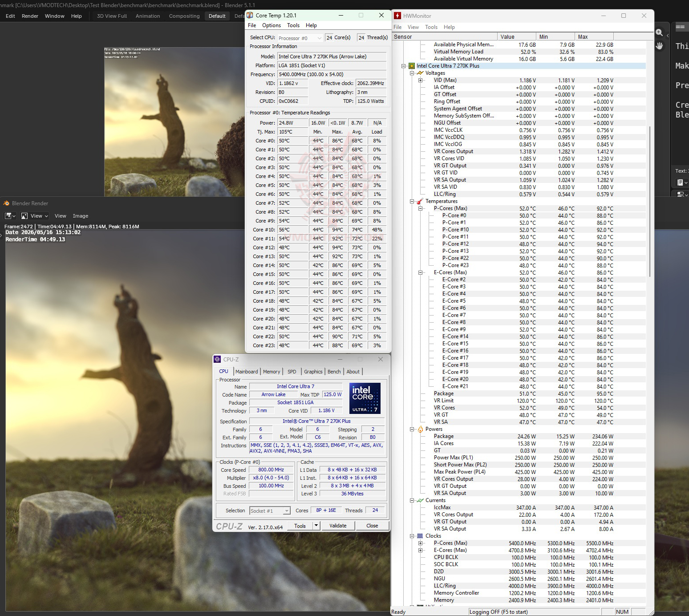Screen dimensions: 689x616
Task: Click the Specification field in CPU-Z
Action: (x=317, y=421)
